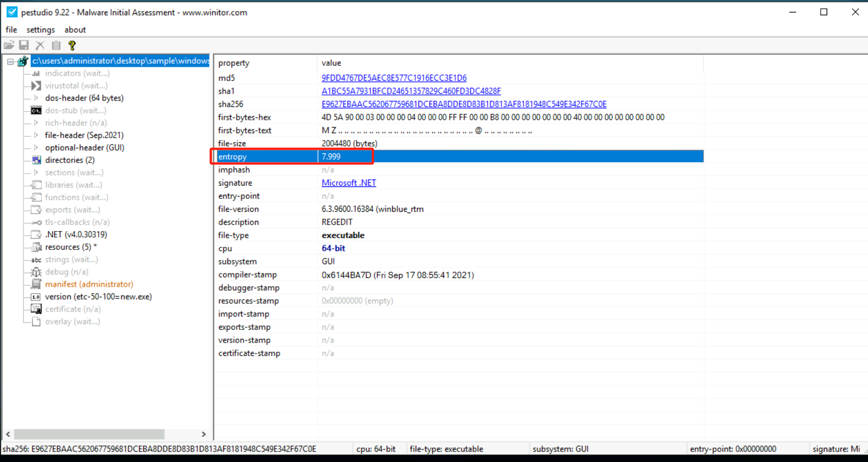
Task: Follow the Microsoft .NET signature link
Action: (x=349, y=183)
